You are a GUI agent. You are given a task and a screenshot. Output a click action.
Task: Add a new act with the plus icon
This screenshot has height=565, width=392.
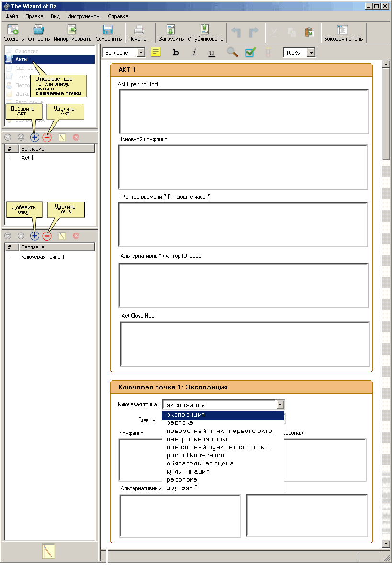click(34, 137)
